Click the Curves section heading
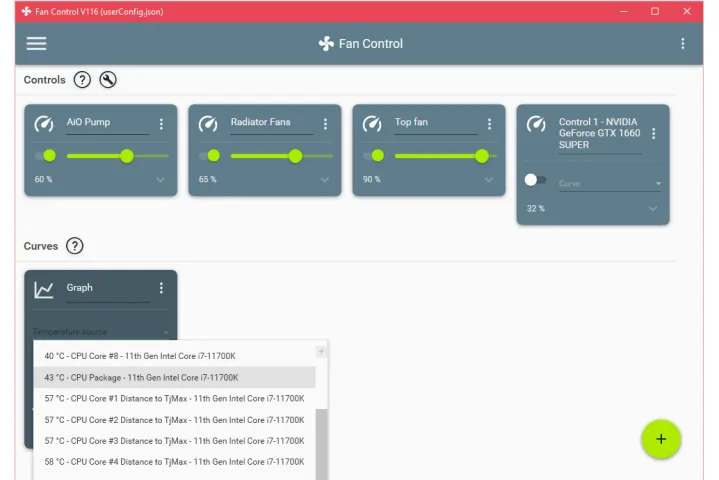The height and width of the screenshot is (480, 719). click(41, 246)
